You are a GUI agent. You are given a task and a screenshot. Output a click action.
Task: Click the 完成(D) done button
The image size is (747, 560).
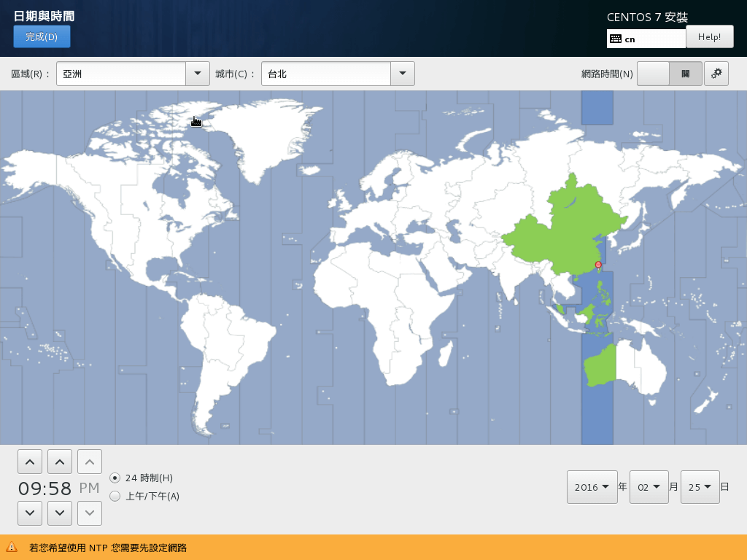(x=42, y=36)
